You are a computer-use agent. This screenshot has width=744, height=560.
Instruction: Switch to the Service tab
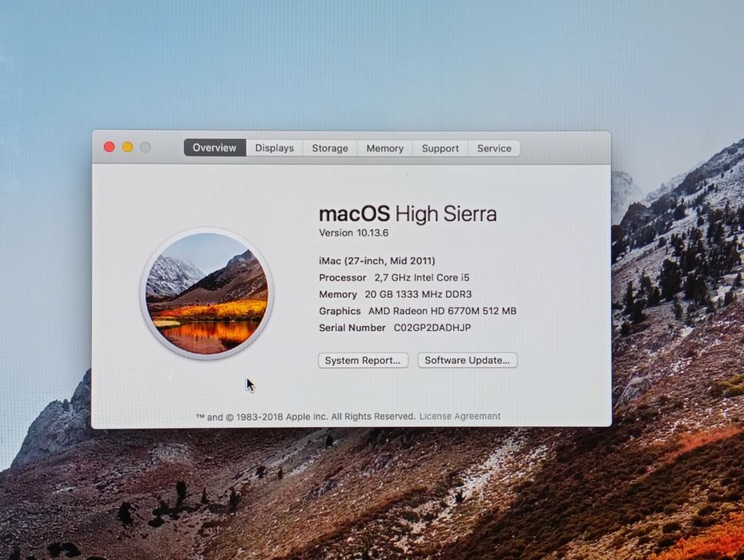click(494, 148)
